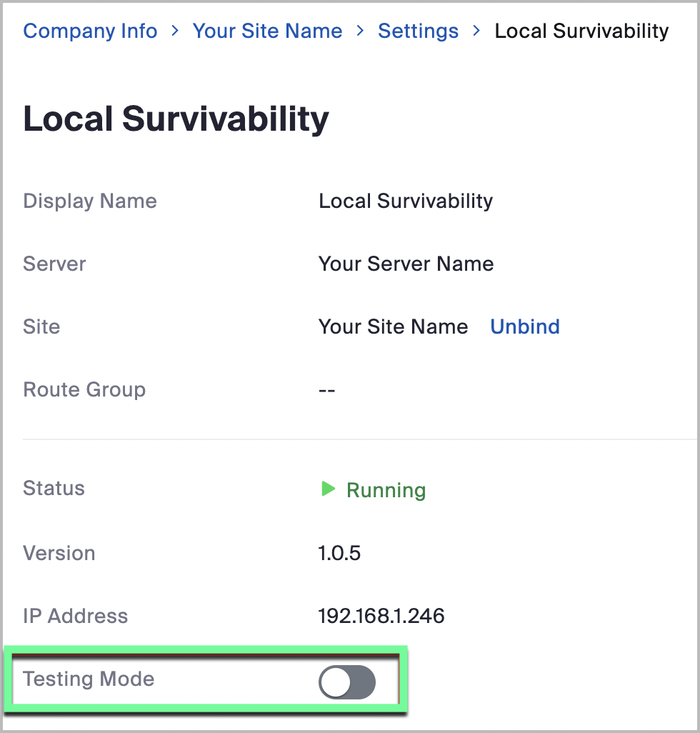
Task: Toggle the Testing Mode switch
Action: (346, 683)
